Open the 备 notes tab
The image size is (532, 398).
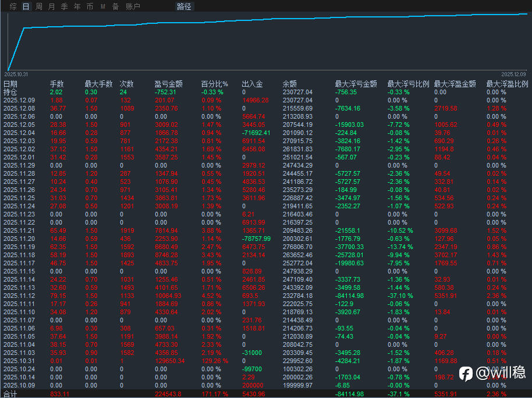tap(115, 7)
